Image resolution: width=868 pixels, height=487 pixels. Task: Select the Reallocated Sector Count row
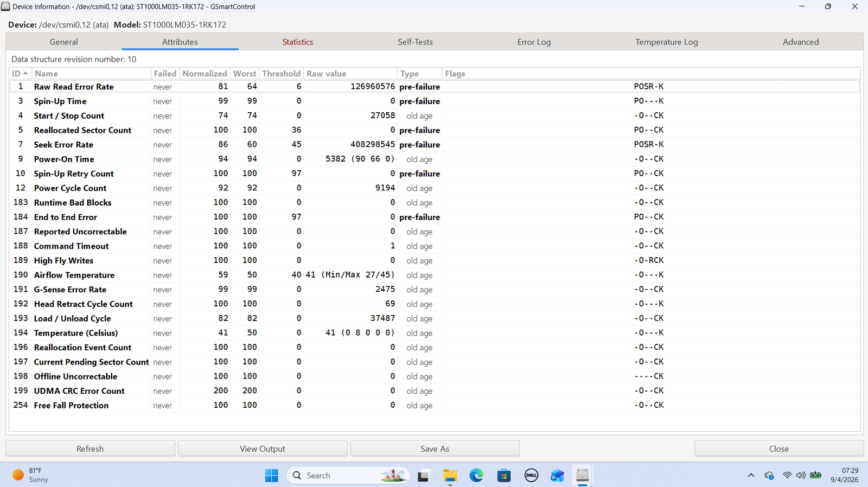point(434,130)
